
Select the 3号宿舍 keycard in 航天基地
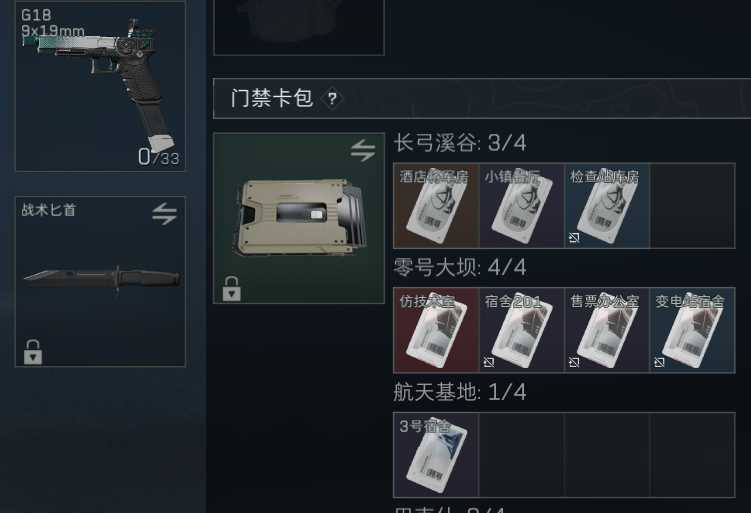(436, 455)
